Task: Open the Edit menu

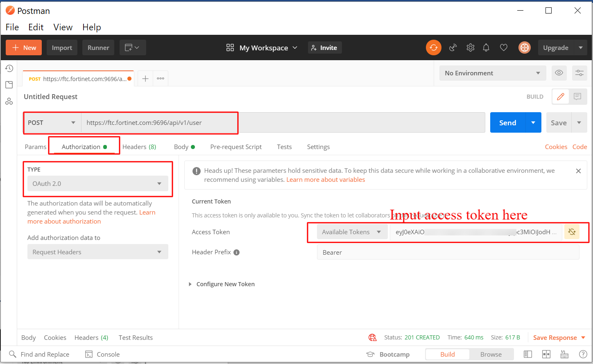Action: [x=36, y=27]
